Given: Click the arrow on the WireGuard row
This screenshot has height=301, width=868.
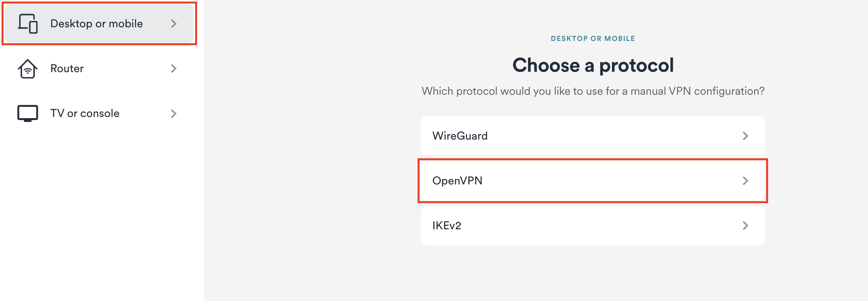Looking at the screenshot, I should (745, 136).
